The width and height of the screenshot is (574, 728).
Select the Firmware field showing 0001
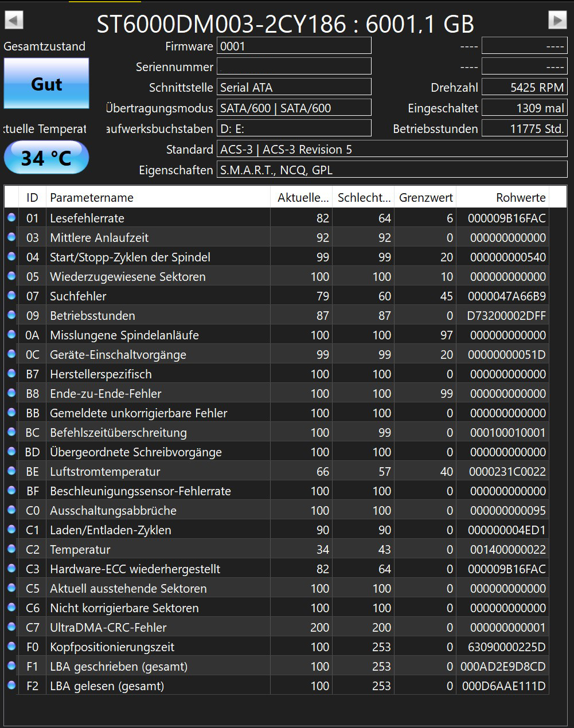pos(294,46)
